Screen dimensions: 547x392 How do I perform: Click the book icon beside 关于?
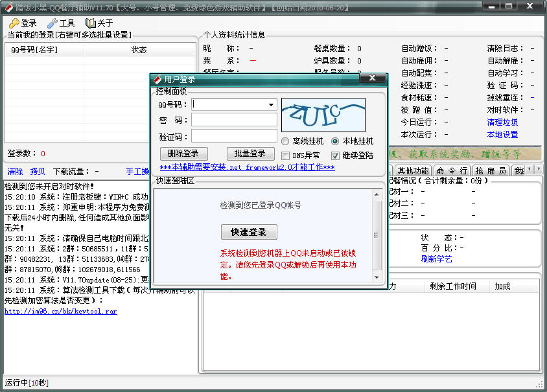point(90,23)
